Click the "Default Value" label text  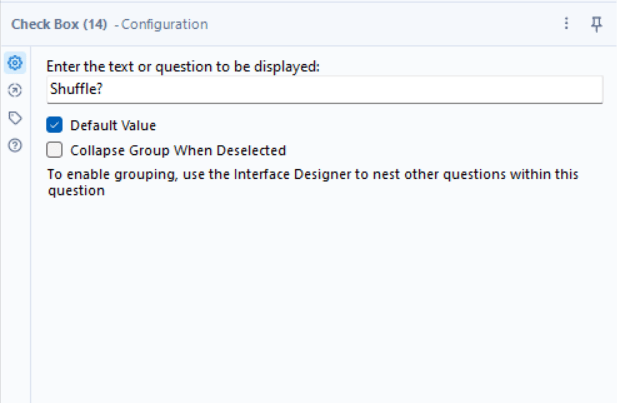113,126
